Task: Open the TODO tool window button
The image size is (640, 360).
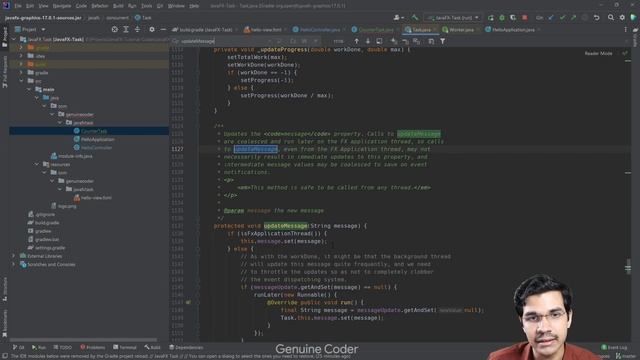Action: (x=62, y=347)
